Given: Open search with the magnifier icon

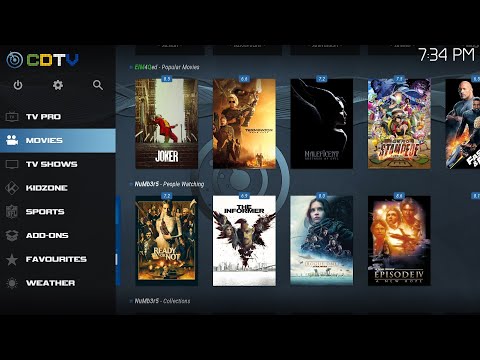Looking at the screenshot, I should [x=98, y=85].
